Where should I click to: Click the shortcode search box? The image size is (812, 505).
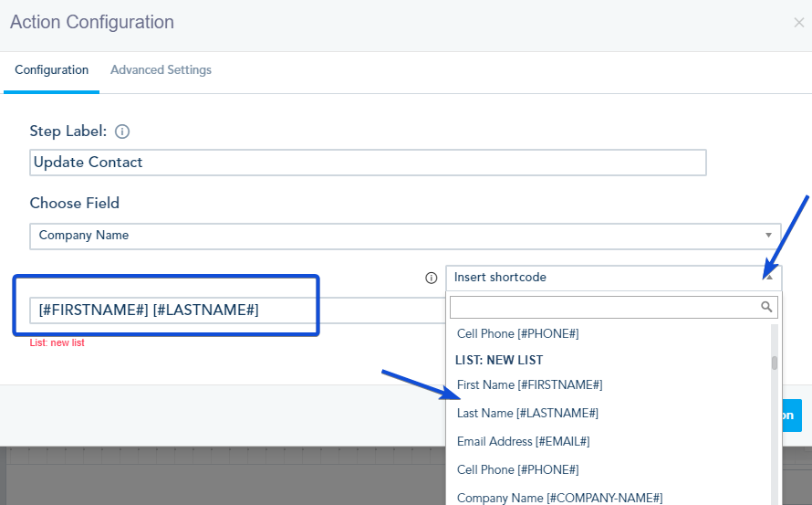click(x=604, y=307)
